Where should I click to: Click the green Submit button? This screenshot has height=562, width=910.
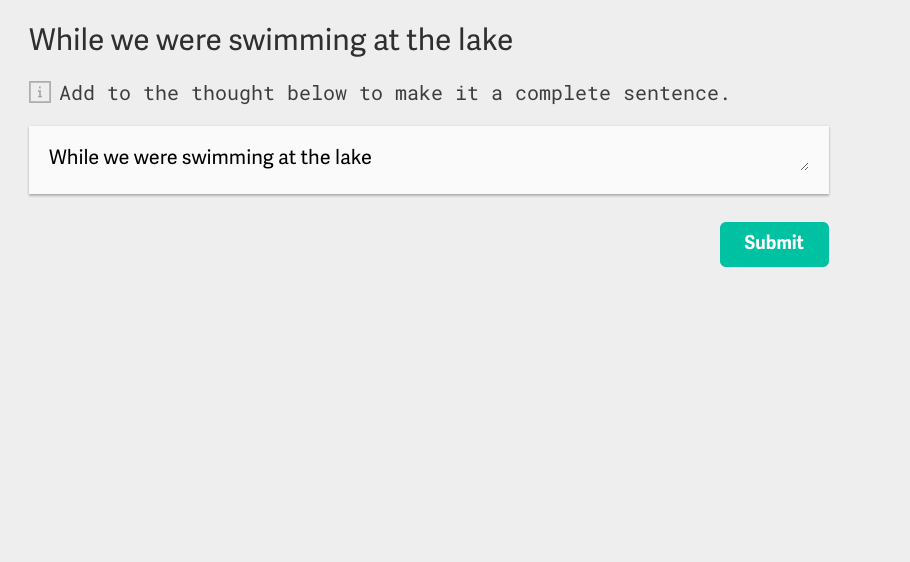click(774, 244)
